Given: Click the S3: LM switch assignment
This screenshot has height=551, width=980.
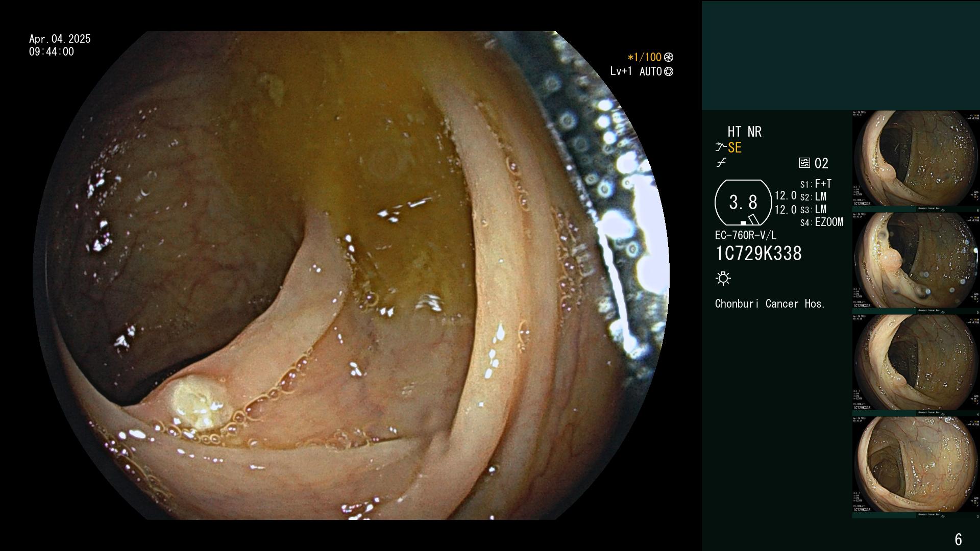Looking at the screenshot, I should (x=813, y=209).
